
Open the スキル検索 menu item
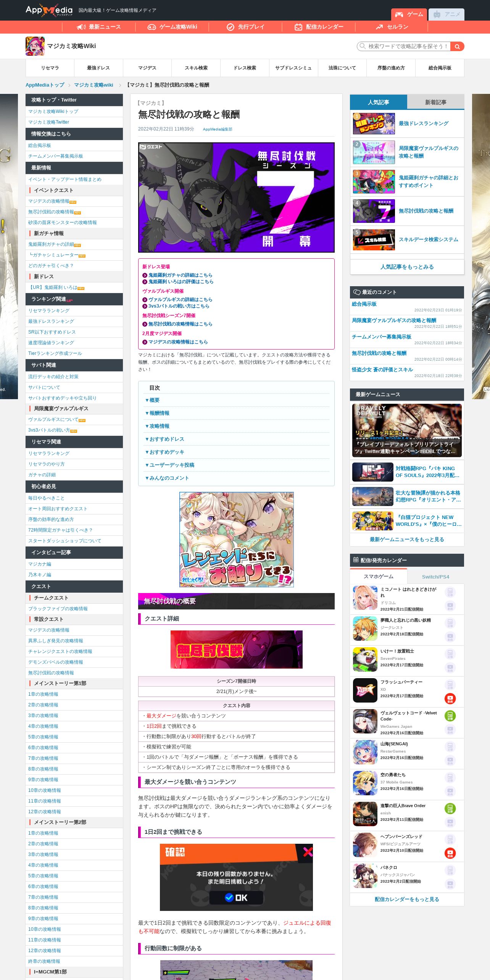tap(196, 68)
